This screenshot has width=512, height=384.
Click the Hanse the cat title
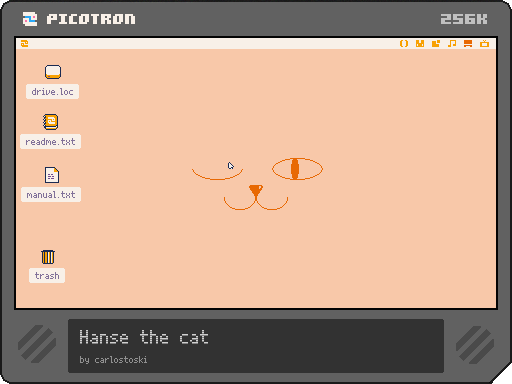144,337
